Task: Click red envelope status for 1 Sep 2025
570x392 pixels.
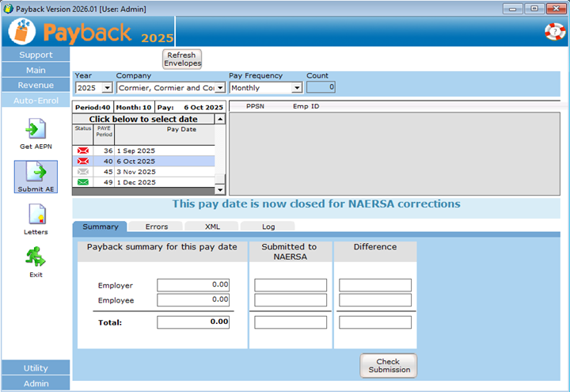Action: click(83, 150)
